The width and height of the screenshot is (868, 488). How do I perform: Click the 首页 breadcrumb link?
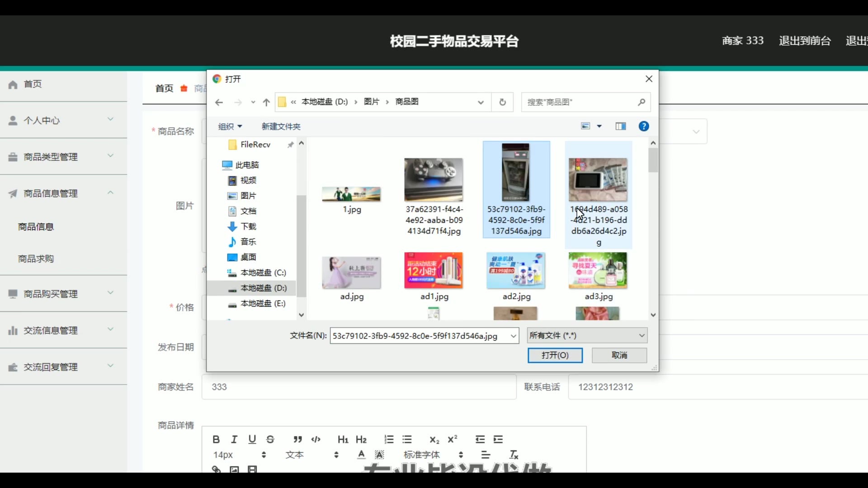click(164, 89)
